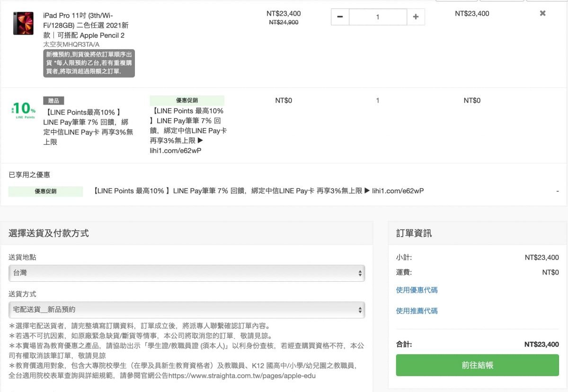Open 送貨方式 dropdown showing 宅配送貨__新品預約
This screenshot has width=568, height=392.
(x=187, y=310)
